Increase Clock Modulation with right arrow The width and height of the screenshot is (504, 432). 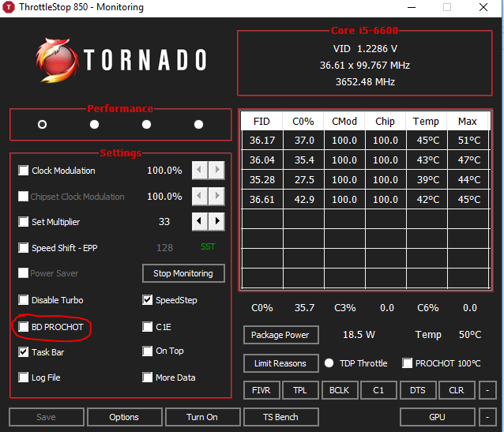click(217, 170)
